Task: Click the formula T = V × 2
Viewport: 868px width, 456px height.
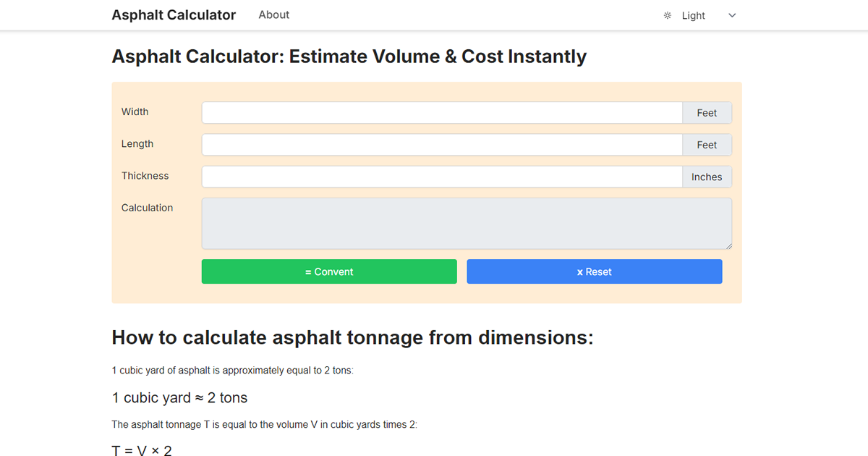Action: pos(142,450)
